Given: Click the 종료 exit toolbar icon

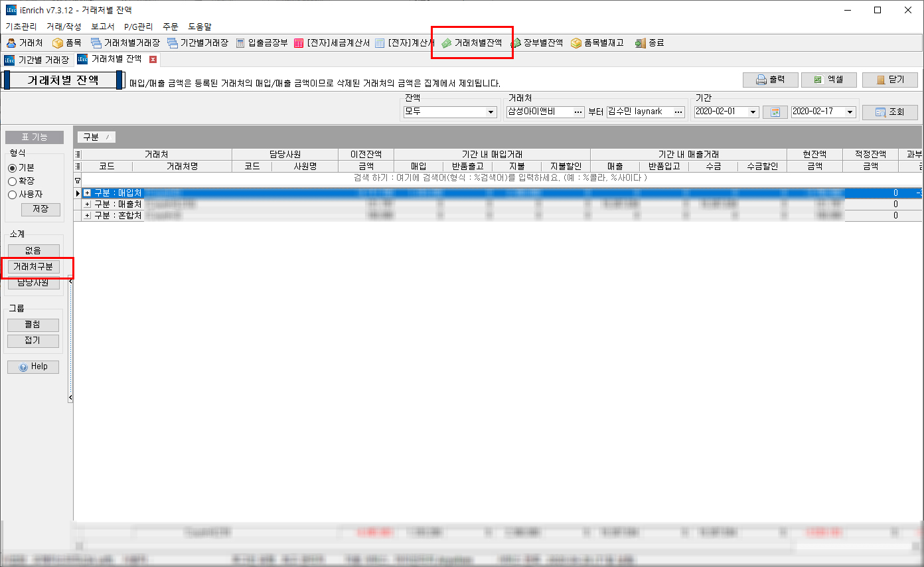Looking at the screenshot, I should pos(649,42).
